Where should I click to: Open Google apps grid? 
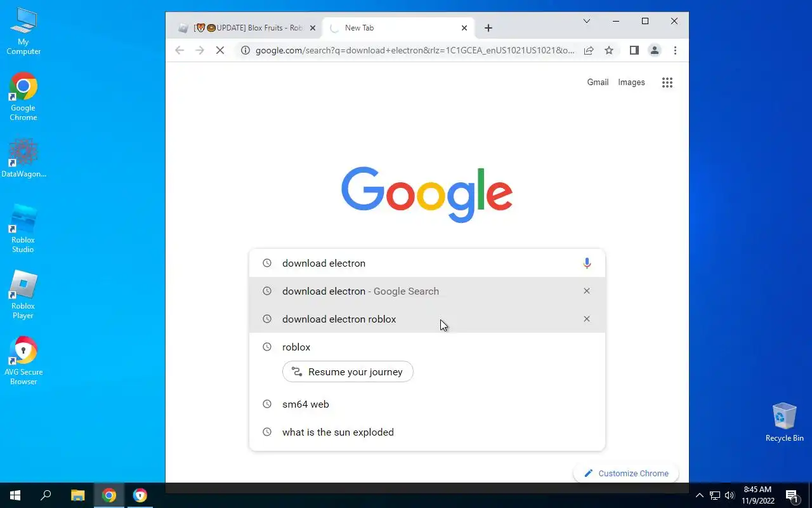pos(667,83)
